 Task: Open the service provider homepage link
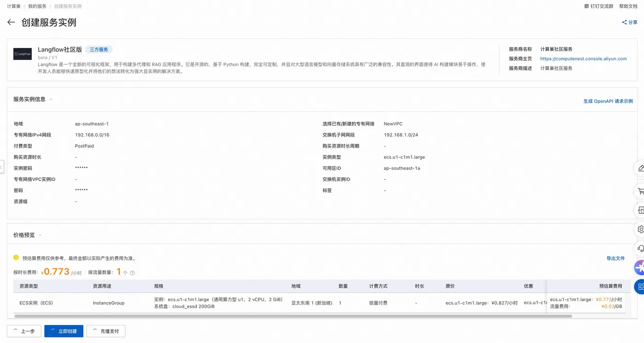pos(583,58)
